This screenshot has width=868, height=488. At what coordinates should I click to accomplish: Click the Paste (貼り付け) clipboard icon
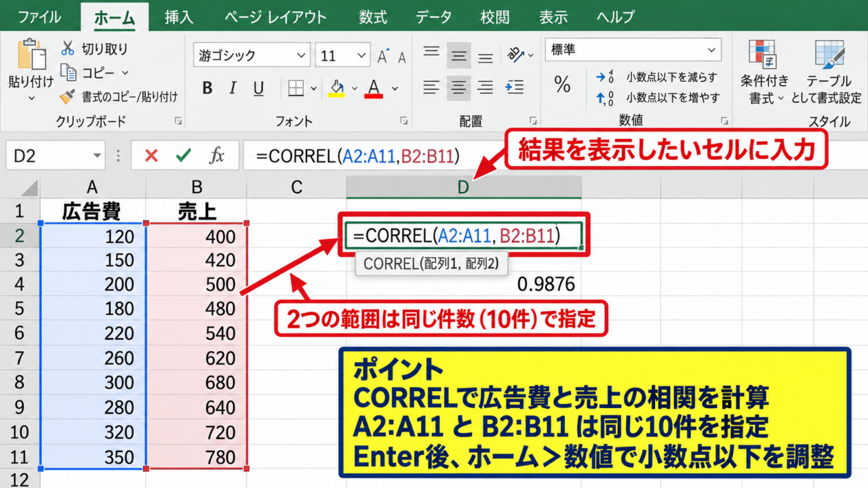pyautogui.click(x=31, y=54)
